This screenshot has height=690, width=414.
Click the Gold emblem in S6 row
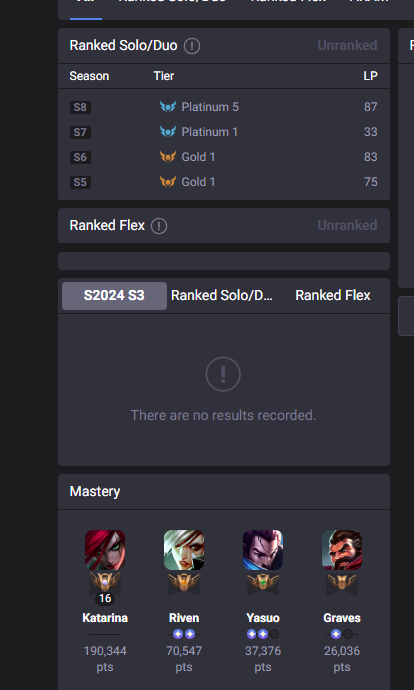click(168, 157)
